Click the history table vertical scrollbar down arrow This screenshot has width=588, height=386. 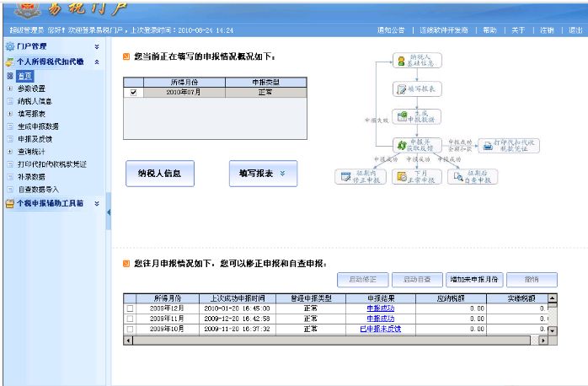click(553, 331)
